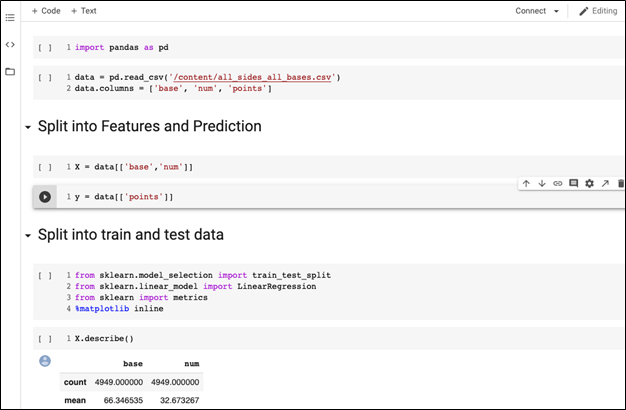Copy link to the selected cell
This screenshot has width=626, height=410.
point(557,183)
